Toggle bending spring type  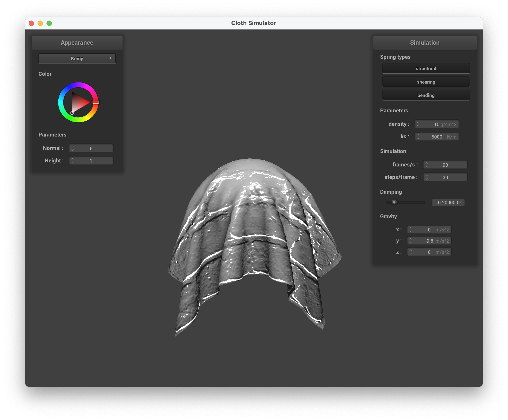click(426, 95)
